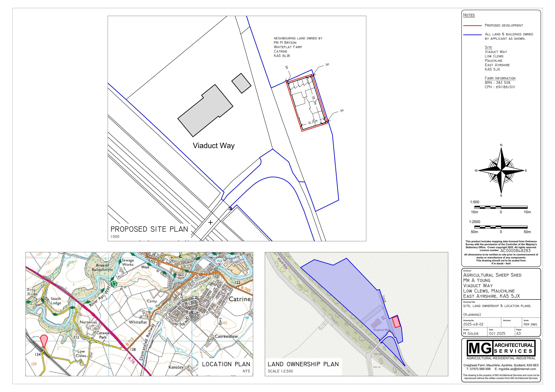Click the 'Catrineshaw' map label
Viewport: 555px width, 392px height.
[226, 336]
